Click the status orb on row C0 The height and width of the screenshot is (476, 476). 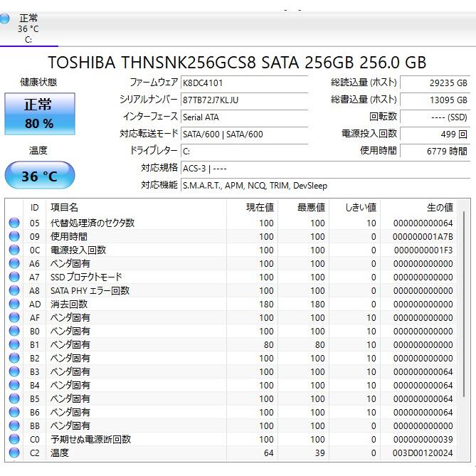click(x=14, y=439)
